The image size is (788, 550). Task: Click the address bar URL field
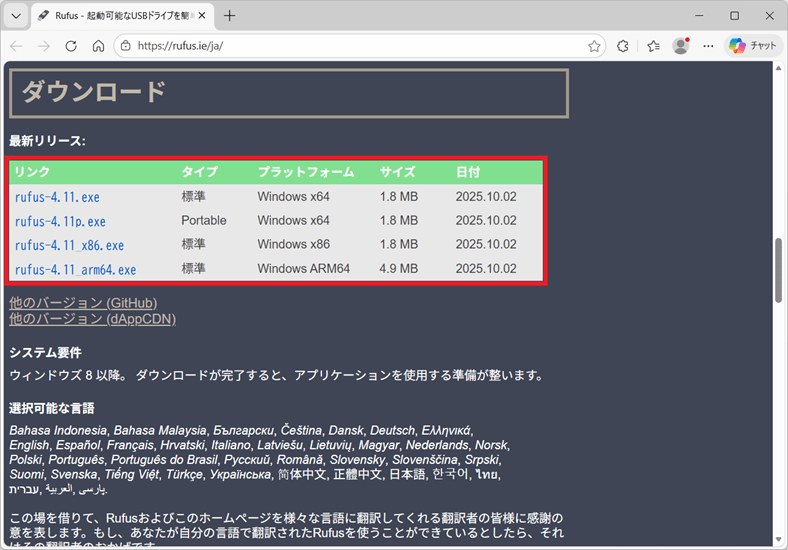point(350,46)
